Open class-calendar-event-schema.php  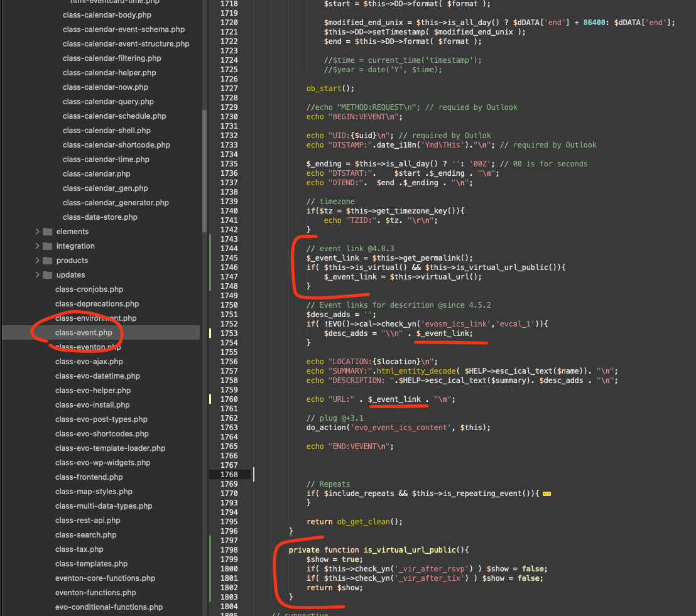click(123, 30)
